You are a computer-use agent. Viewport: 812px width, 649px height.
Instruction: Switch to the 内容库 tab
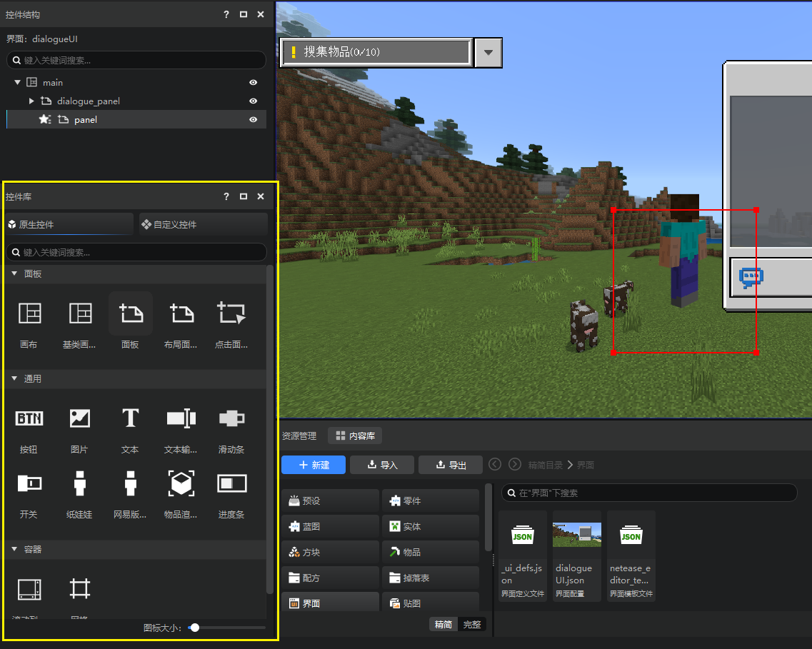(355, 436)
